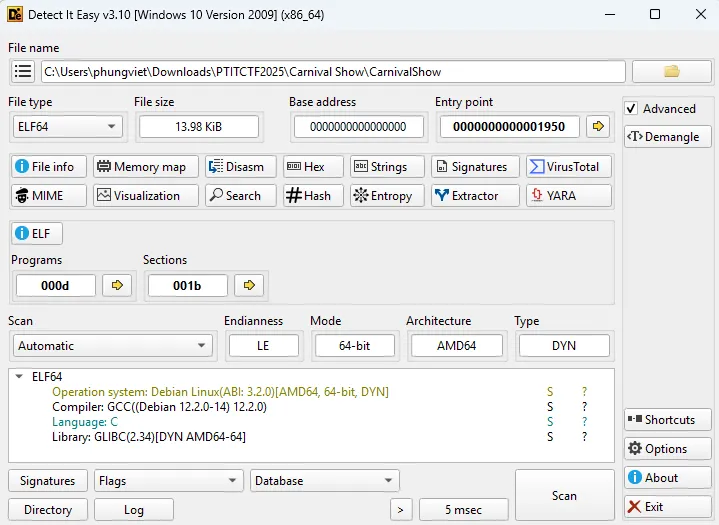Open the Entropy analysis
719x525 pixels.
pos(383,196)
